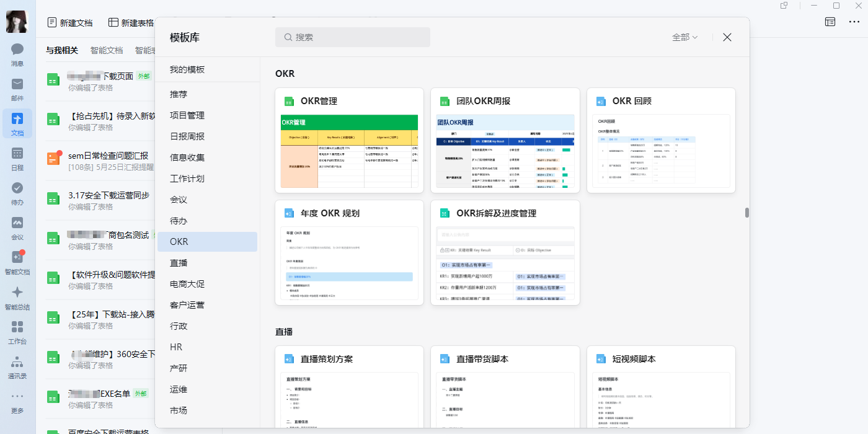Select the 行政 category

point(207,326)
